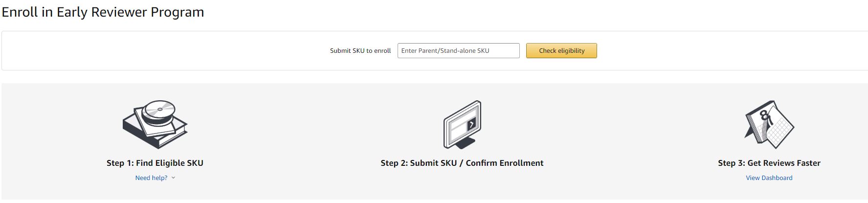868x203 pixels.
Task: Click the calendar icon for Step 3
Action: [x=769, y=125]
